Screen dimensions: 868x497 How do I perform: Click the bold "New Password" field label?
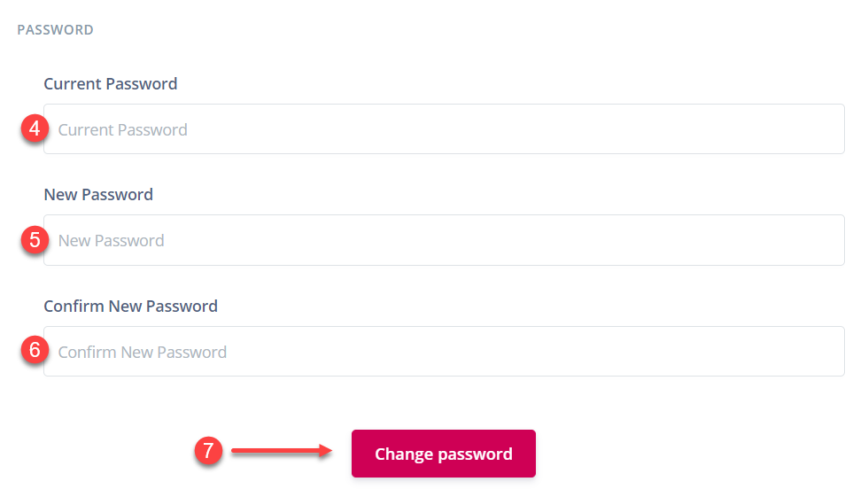98,195
